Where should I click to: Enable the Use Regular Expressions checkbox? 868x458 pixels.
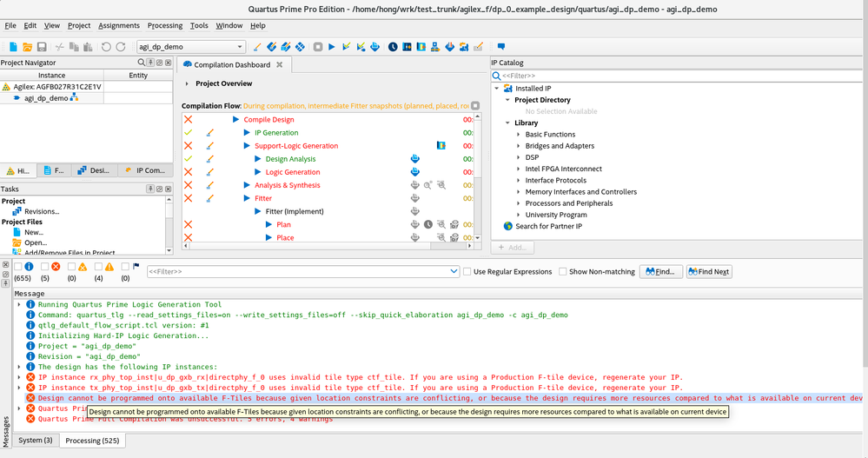tap(467, 272)
